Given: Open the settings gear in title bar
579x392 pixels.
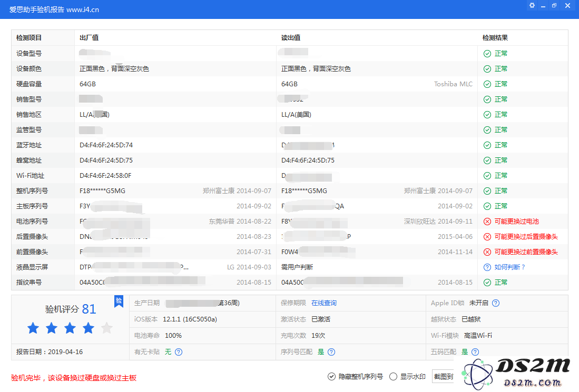Looking at the screenshot, I should (x=532, y=6).
